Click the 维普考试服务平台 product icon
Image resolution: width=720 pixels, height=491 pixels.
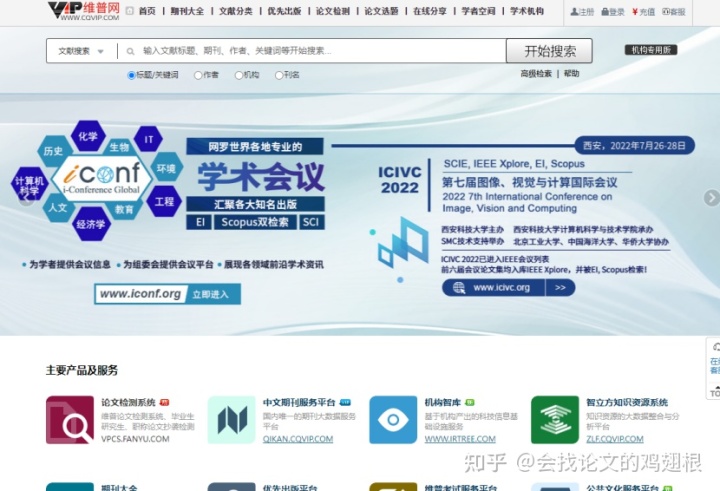[x=393, y=487]
